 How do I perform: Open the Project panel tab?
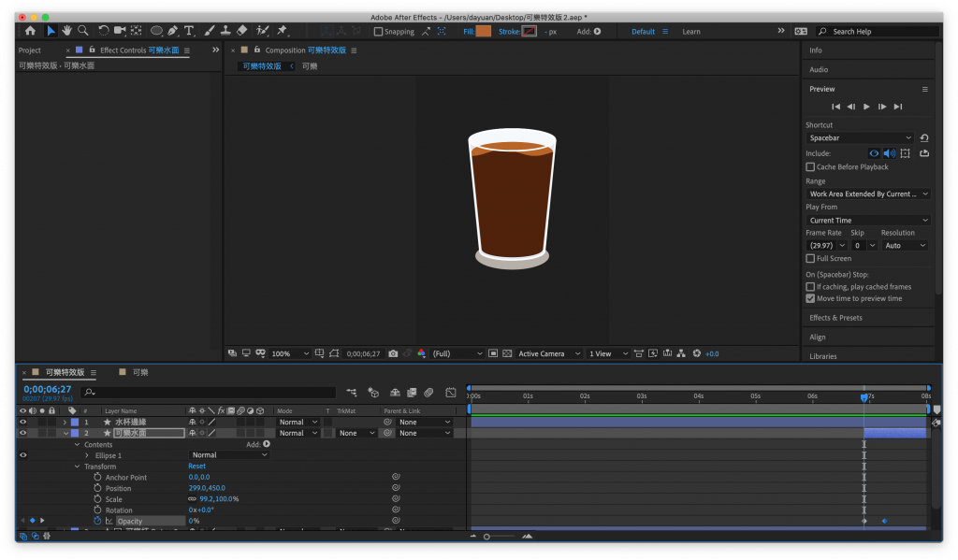30,50
